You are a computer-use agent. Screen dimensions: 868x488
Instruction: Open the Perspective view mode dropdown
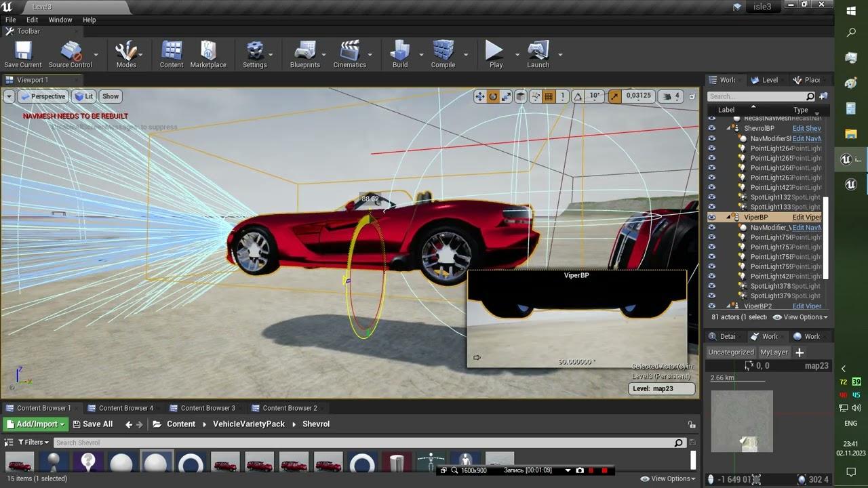click(x=43, y=96)
